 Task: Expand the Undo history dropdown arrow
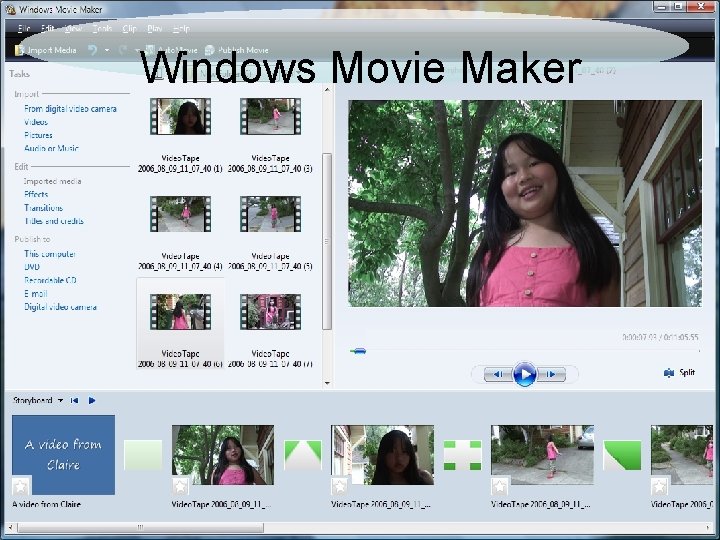click(x=107, y=50)
